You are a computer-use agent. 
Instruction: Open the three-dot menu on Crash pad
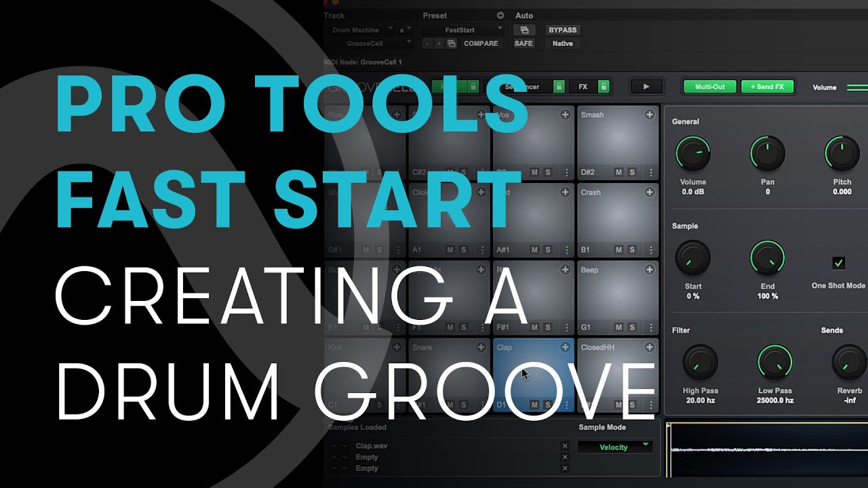(x=650, y=249)
